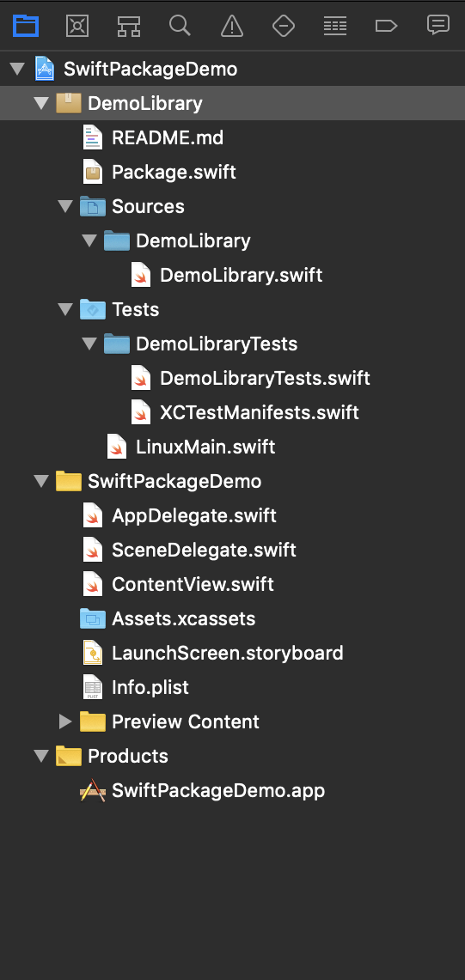Open the Project navigator folder icon
465x980 pixels.
tap(26, 26)
